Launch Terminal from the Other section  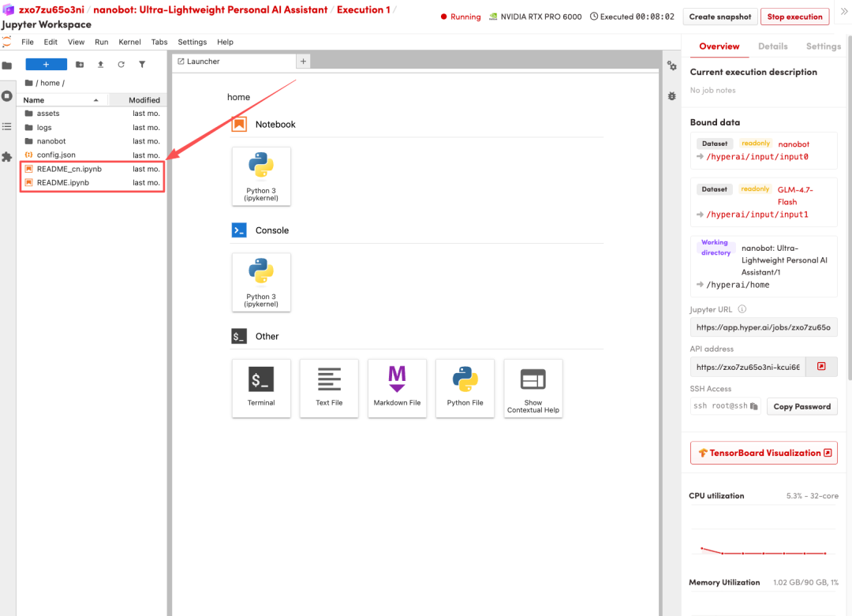click(261, 387)
